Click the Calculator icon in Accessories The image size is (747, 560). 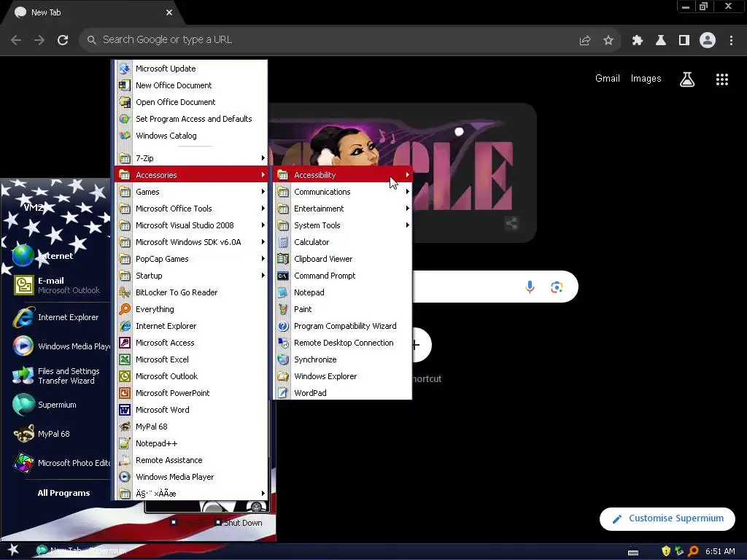(x=283, y=242)
